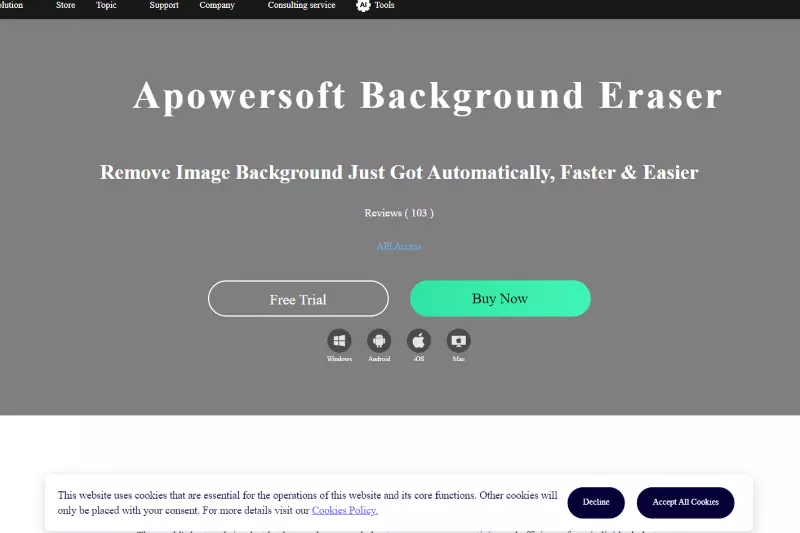Click the Buy Now button
The image size is (800, 533).
coord(500,298)
